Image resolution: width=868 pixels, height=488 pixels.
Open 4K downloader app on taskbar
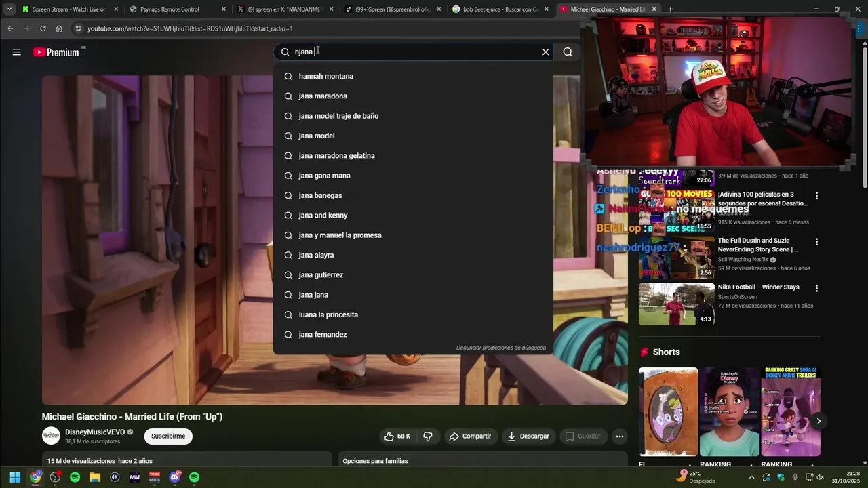pos(115,477)
